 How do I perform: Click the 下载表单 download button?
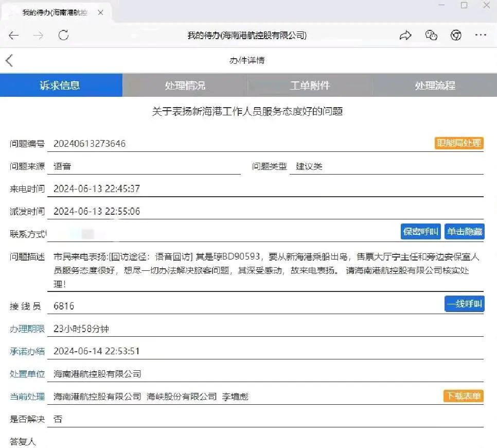pos(463,396)
